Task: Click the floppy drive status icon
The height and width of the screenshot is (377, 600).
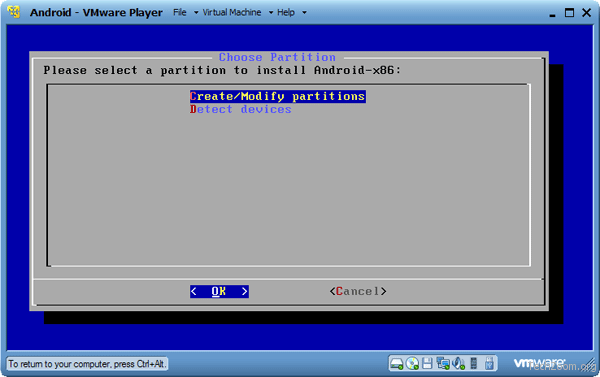Action: [x=427, y=363]
